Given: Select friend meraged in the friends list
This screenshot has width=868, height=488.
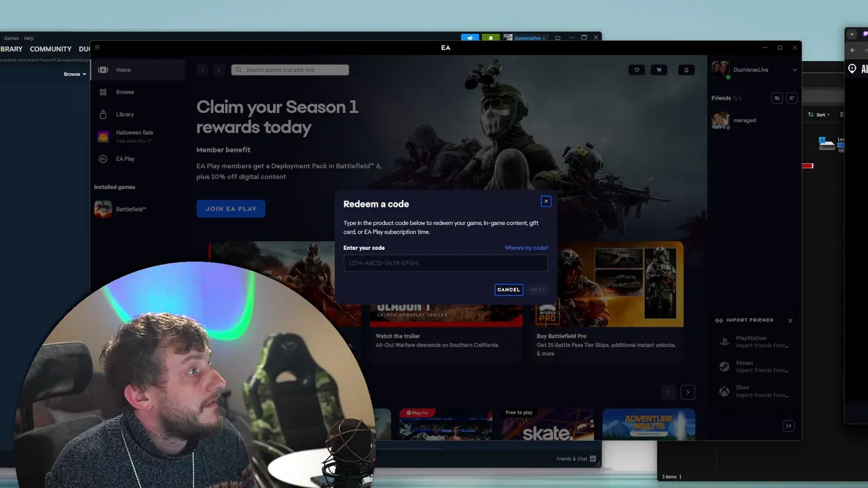Looking at the screenshot, I should point(753,121).
